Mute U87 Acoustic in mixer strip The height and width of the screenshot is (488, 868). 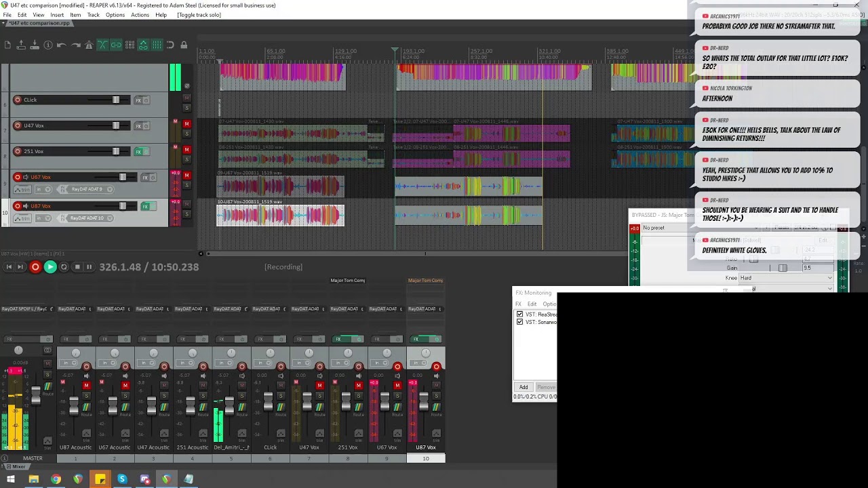[86, 386]
